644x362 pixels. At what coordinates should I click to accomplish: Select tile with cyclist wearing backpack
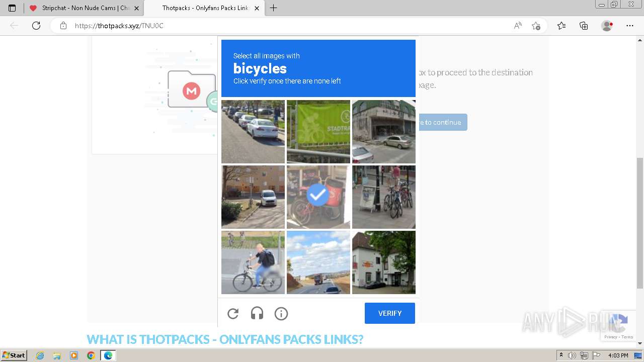(x=253, y=262)
